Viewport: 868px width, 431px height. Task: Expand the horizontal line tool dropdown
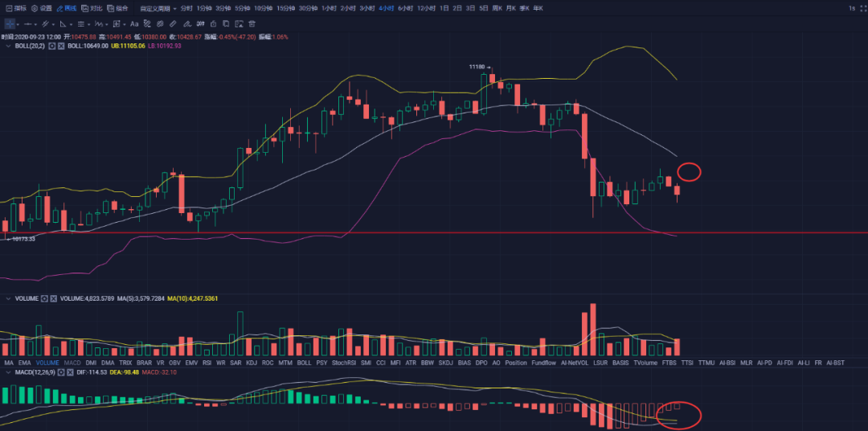point(37,24)
